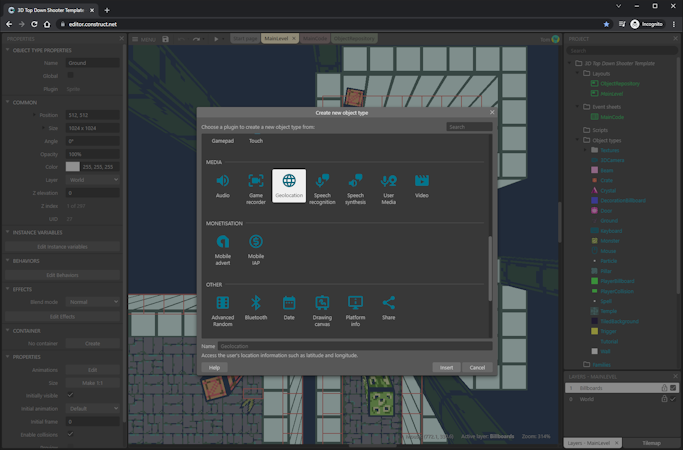Select the Video plugin icon
683x450 pixels.
pos(422,182)
